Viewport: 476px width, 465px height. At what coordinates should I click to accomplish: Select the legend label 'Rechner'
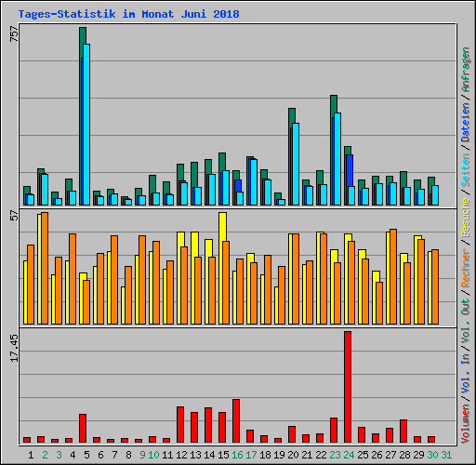(466, 268)
